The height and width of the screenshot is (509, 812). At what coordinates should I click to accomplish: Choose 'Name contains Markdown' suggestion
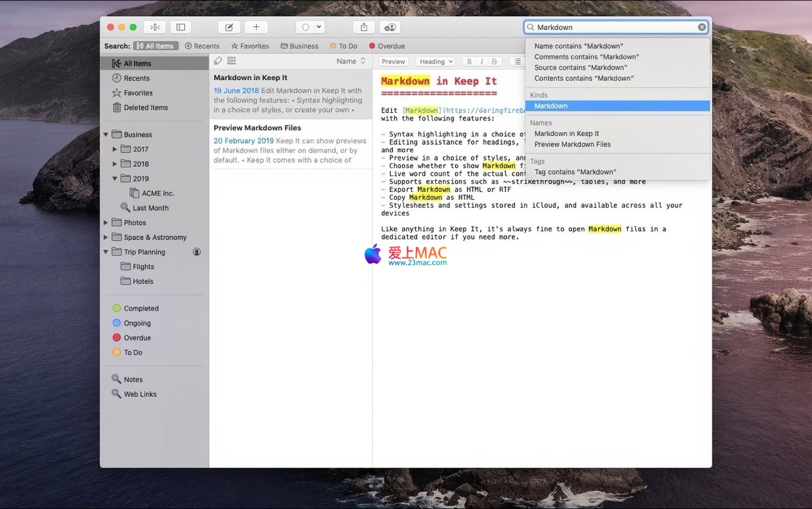pyautogui.click(x=578, y=46)
